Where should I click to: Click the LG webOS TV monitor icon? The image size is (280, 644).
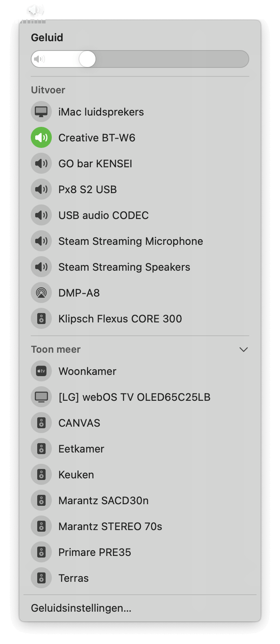(x=41, y=397)
